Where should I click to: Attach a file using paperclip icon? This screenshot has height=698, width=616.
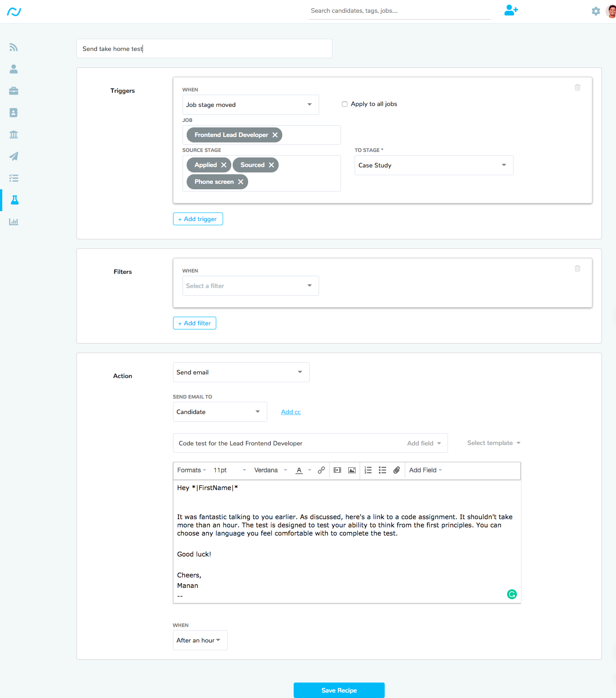coord(397,470)
